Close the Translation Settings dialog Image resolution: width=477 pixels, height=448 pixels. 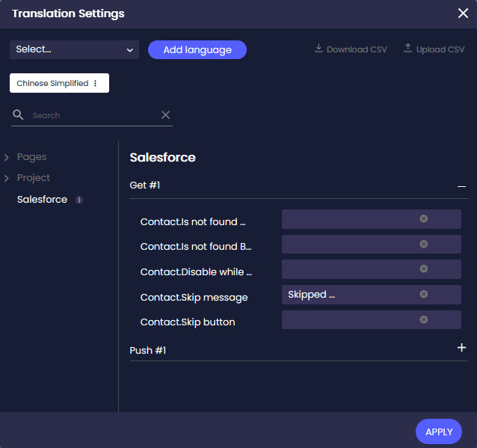click(x=463, y=13)
